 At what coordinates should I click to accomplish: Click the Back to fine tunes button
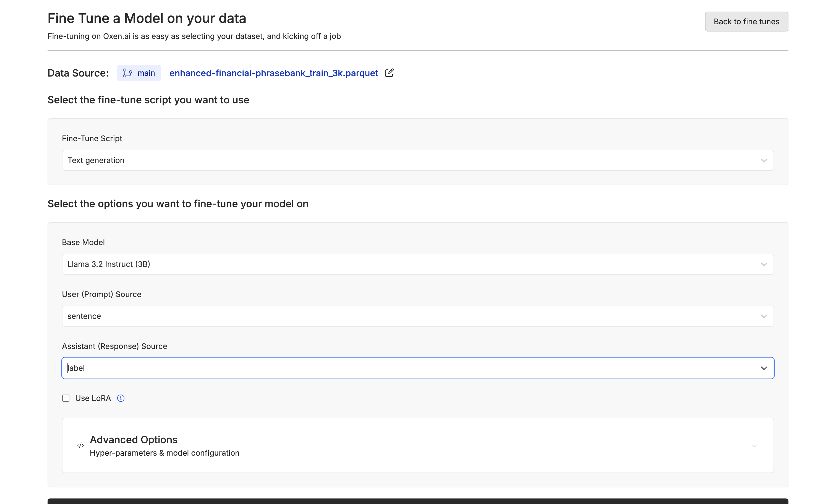click(746, 22)
